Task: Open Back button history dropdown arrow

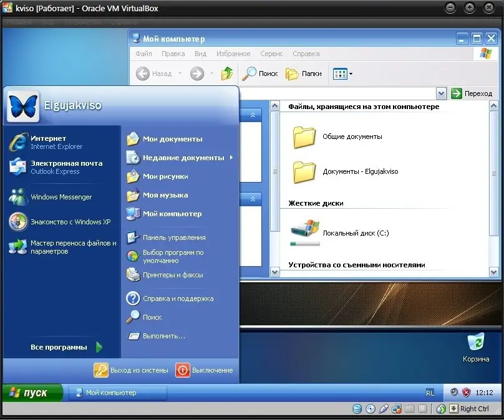Action: [x=180, y=74]
